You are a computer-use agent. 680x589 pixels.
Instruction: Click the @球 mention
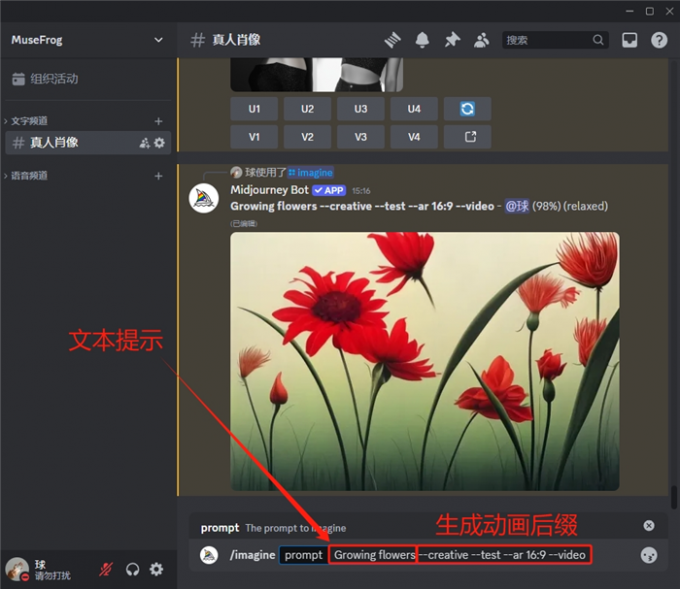517,206
